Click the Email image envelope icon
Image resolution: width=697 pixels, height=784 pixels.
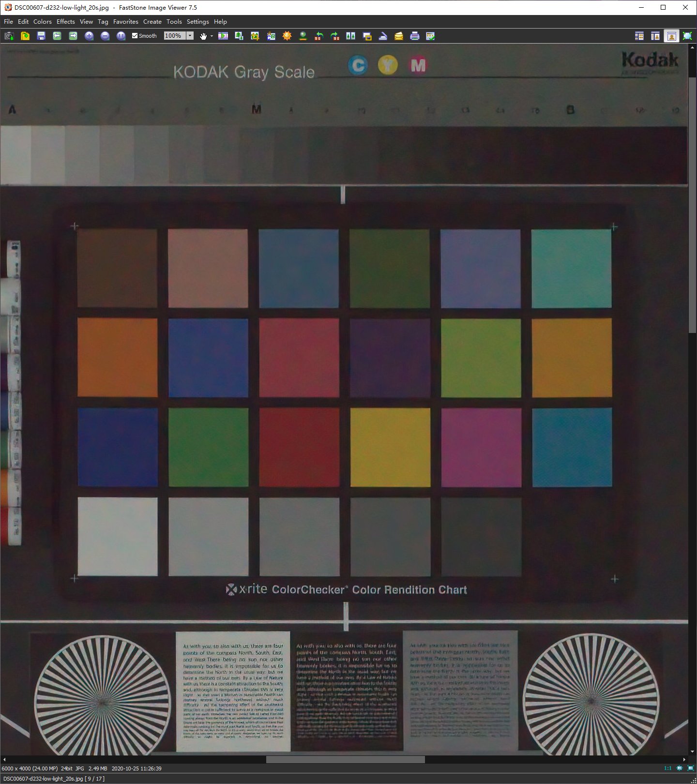(399, 36)
